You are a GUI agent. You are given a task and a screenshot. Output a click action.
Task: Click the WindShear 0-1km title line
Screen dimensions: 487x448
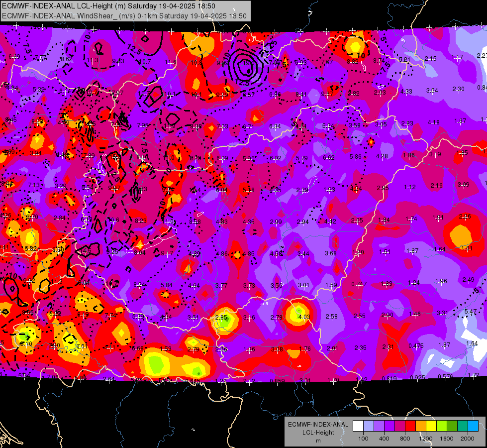[x=124, y=16]
